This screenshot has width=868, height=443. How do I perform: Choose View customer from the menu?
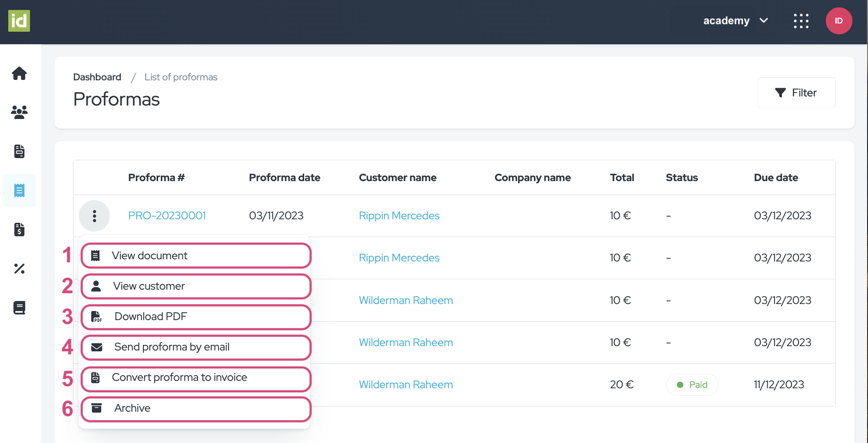click(195, 286)
